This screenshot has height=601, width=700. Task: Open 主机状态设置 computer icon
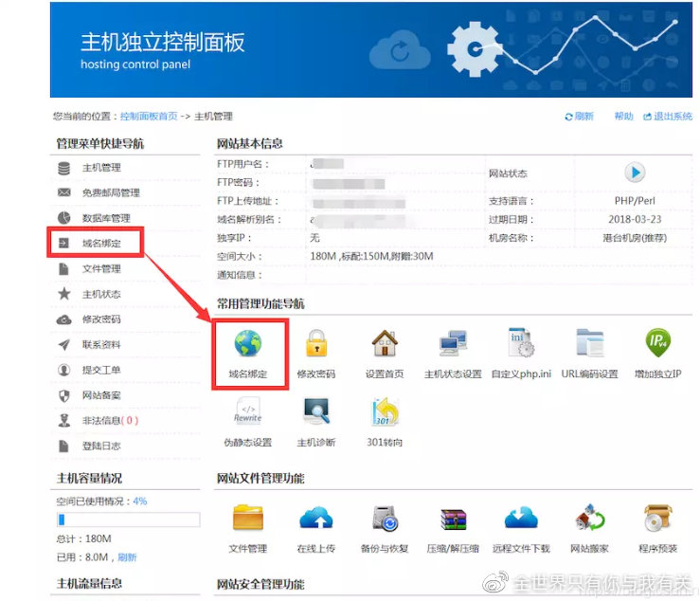click(453, 344)
